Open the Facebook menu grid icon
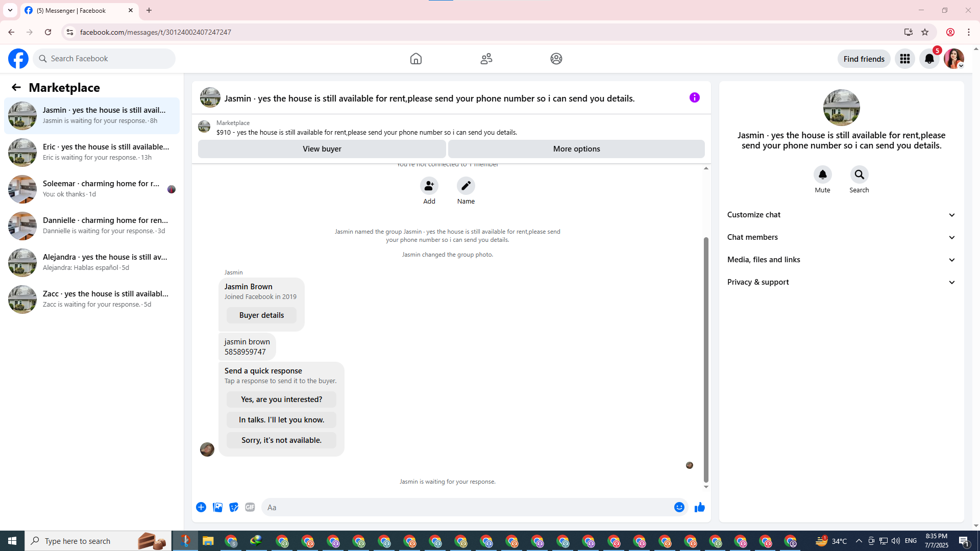The width and height of the screenshot is (980, 551). click(x=904, y=59)
